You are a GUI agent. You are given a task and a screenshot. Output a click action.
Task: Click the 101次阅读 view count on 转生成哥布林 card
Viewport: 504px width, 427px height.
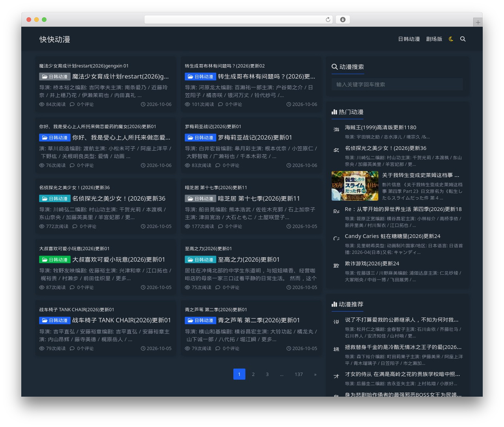(199, 104)
